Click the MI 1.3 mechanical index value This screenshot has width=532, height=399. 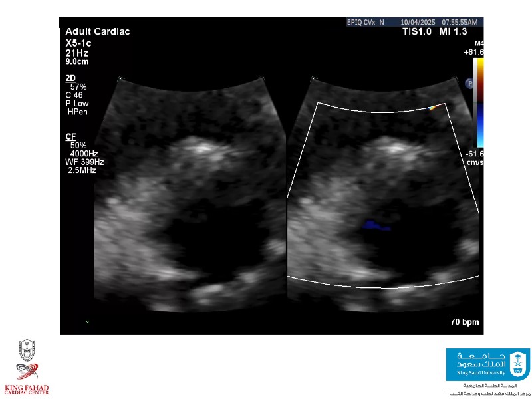click(453, 32)
